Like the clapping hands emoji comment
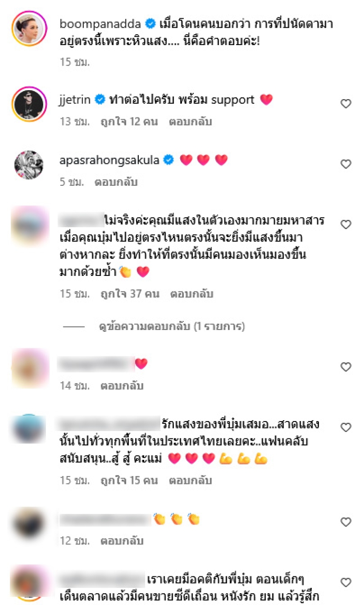This screenshot has height=605, width=364. 346,522
